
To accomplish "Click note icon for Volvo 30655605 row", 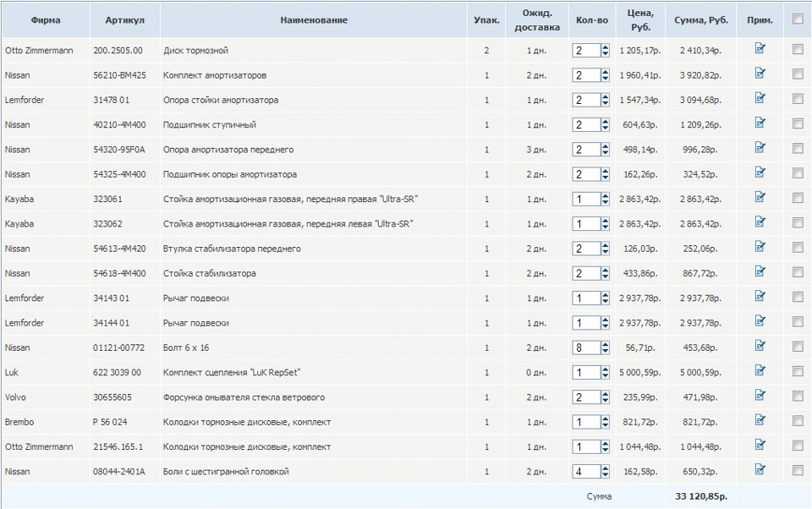I will [760, 395].
